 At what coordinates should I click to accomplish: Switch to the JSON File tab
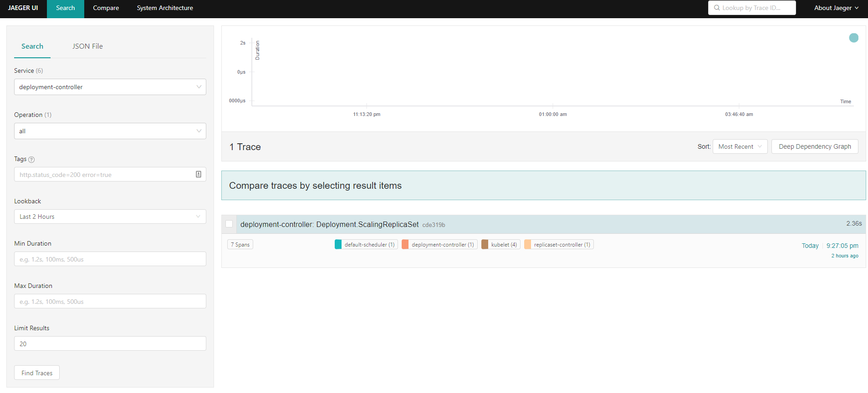[87, 46]
